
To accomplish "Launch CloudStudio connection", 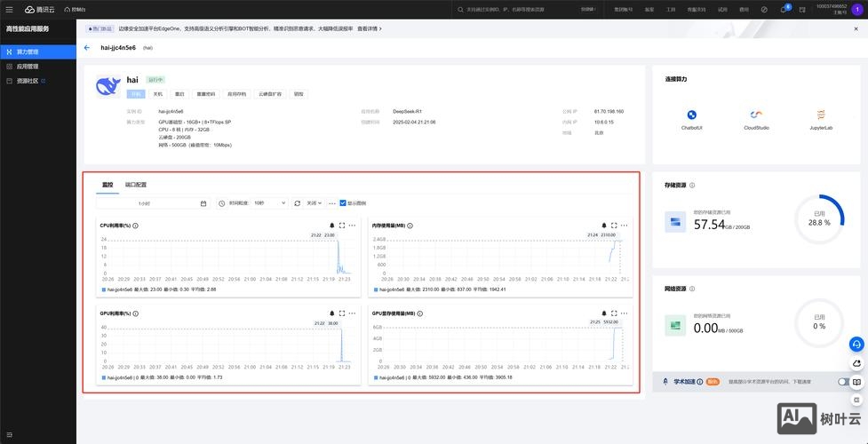I will (756, 115).
